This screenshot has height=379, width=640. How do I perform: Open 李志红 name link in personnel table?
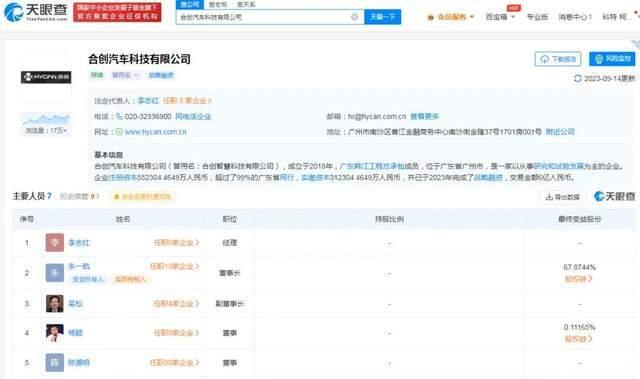click(79, 243)
